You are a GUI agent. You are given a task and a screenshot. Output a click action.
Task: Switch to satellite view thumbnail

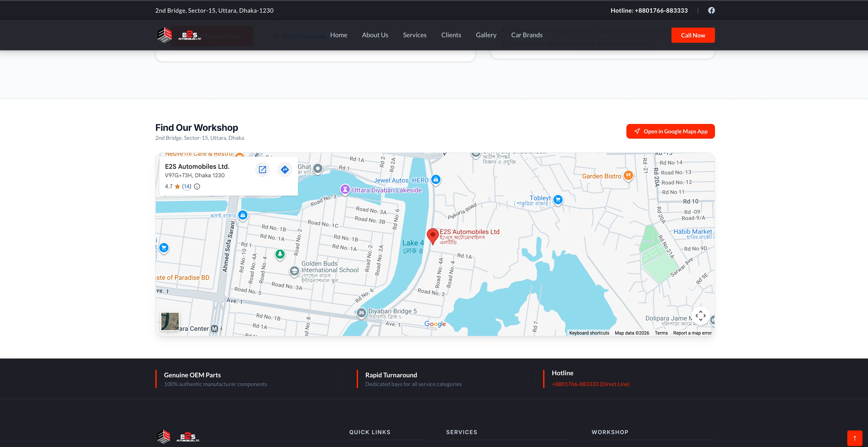(x=170, y=321)
